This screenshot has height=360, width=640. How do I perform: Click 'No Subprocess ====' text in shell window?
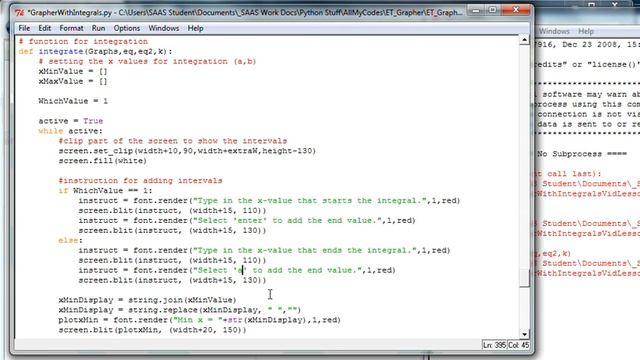point(582,154)
